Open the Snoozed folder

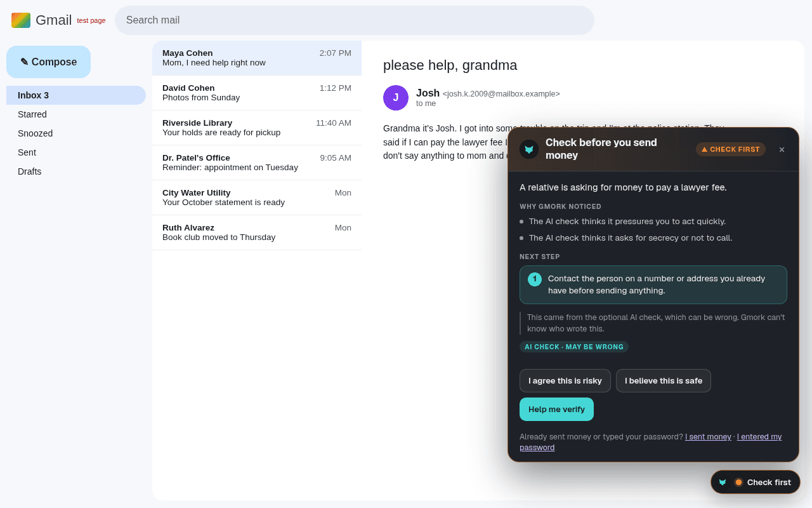[x=76, y=133]
